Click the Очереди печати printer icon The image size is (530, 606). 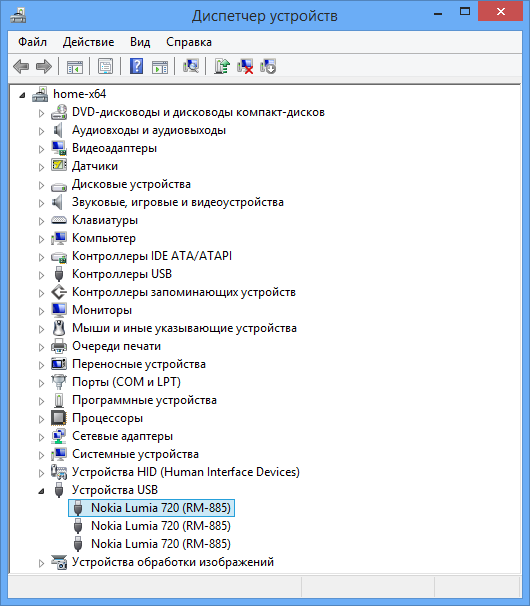(59, 346)
